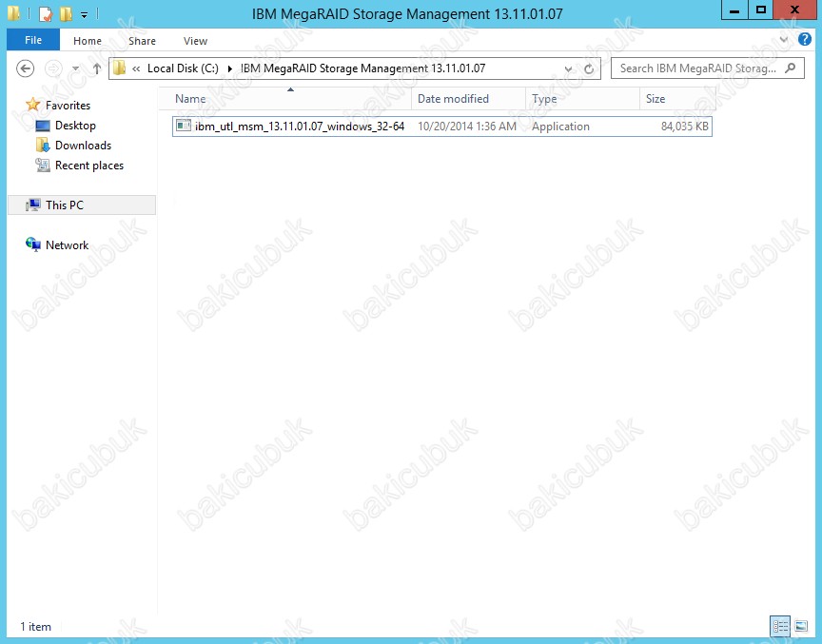The image size is (822, 644).
Task: Open the Share ribbon tab
Action: (x=142, y=41)
